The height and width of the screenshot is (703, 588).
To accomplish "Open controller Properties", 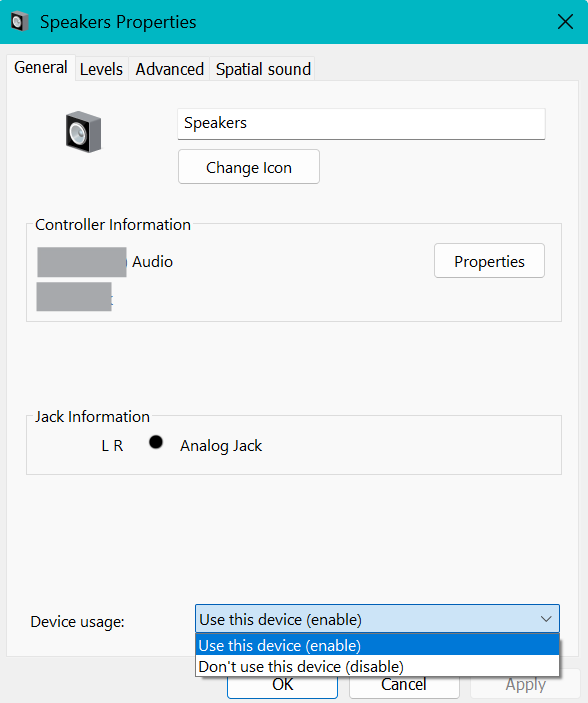I will pyautogui.click(x=489, y=261).
